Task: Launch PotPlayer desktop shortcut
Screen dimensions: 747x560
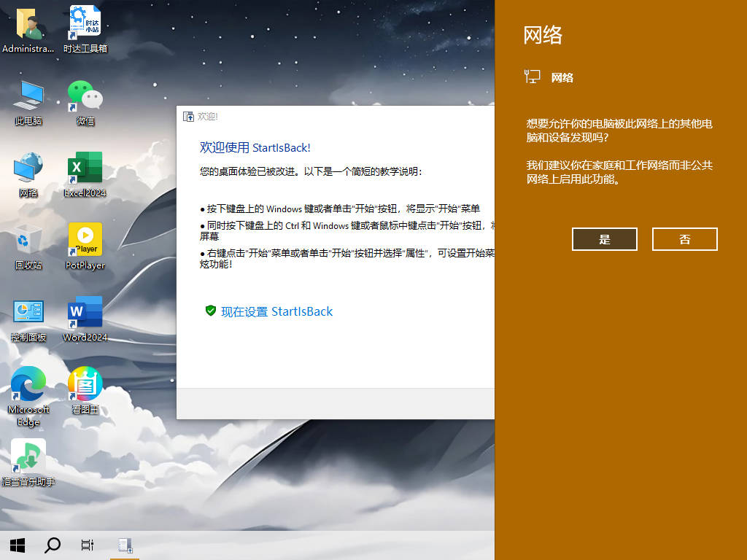Action: click(x=85, y=241)
